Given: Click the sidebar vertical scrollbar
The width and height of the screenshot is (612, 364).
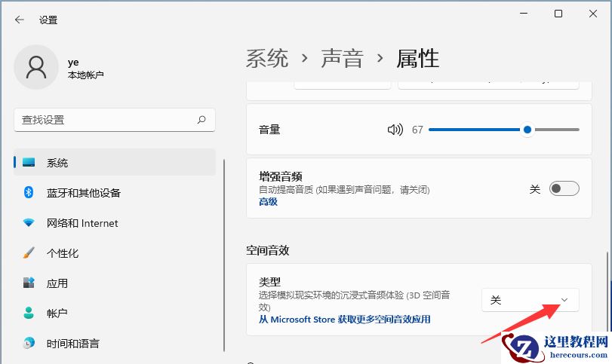Looking at the screenshot, I should click(224, 255).
